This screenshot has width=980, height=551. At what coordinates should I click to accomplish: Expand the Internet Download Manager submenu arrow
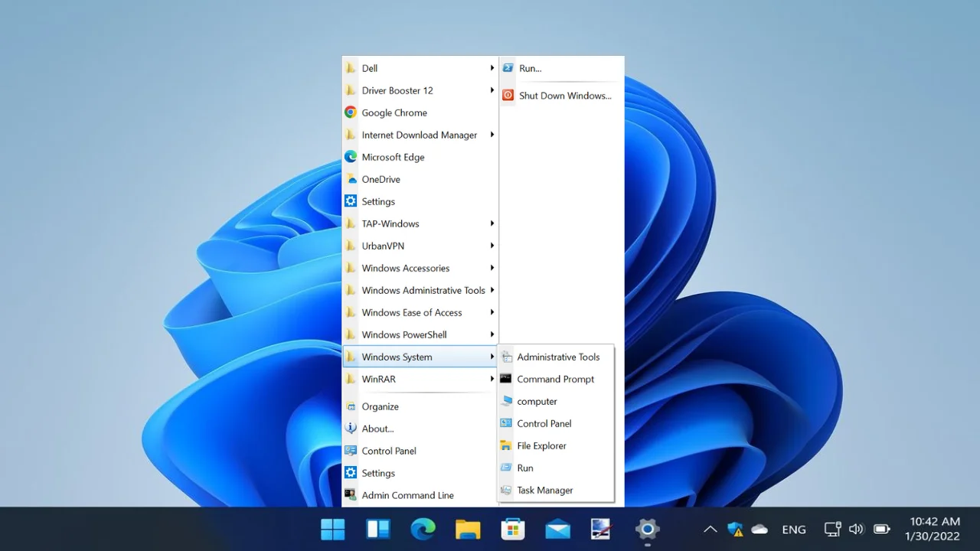492,135
